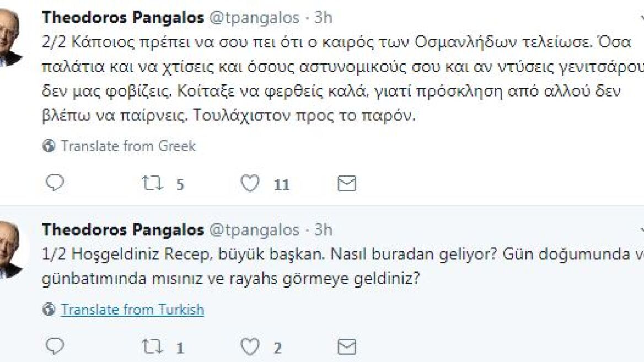Open the 3h timestamp of the Turkish tweet
Screen dimensions: 644x362
[324, 231]
